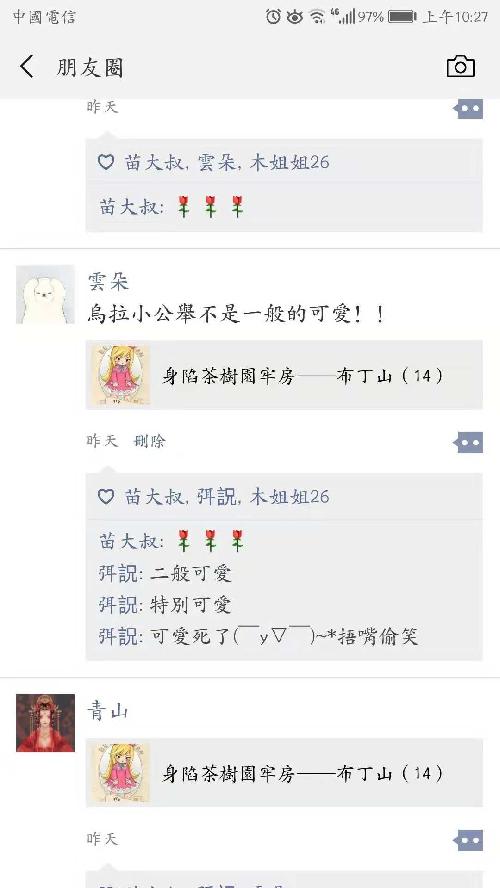Tap the back arrow beside 朋友圈
500x888 pixels.
point(27,67)
